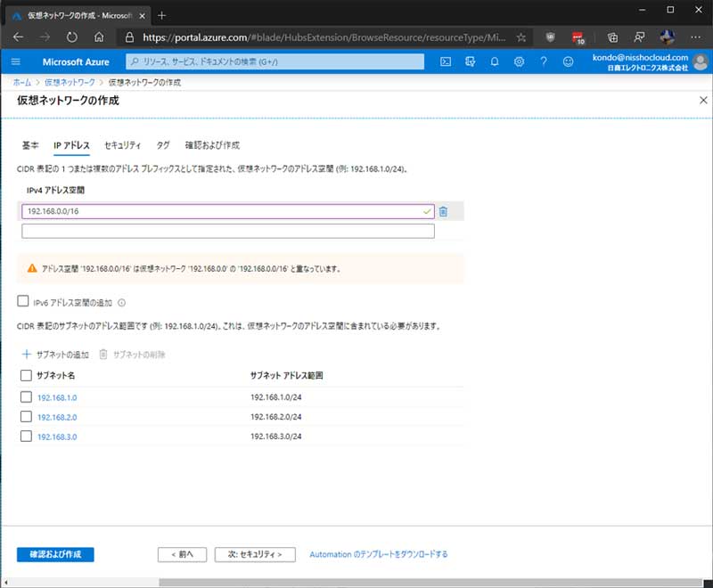This screenshot has width=713, height=588.
Task: Open Cloud Shell from the top bar
Action: [x=446, y=61]
